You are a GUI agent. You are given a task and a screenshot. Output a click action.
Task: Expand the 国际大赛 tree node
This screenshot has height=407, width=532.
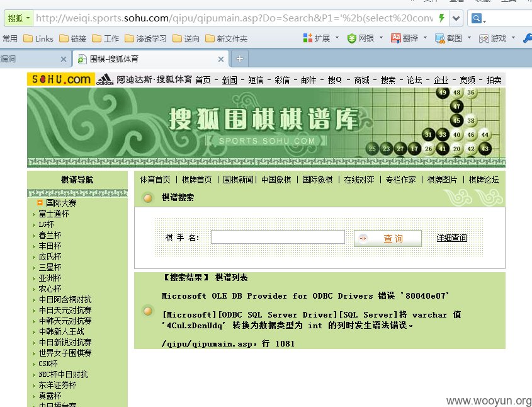[40, 203]
